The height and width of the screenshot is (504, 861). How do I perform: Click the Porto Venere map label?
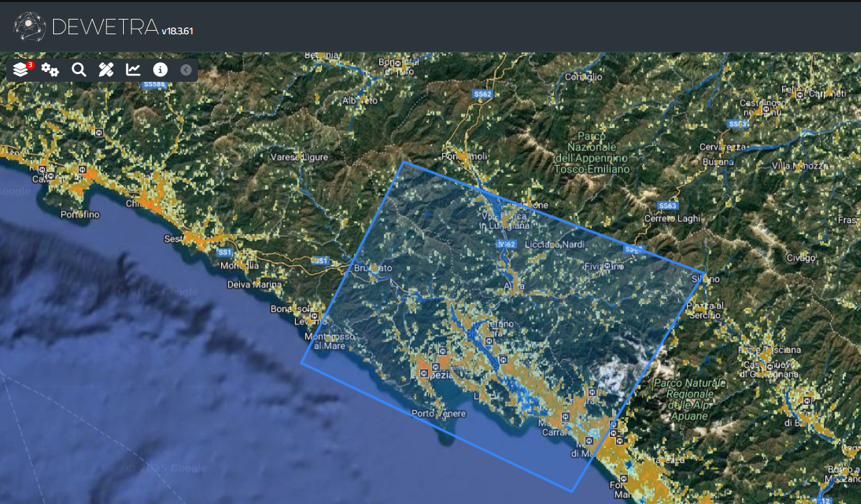coord(439,414)
